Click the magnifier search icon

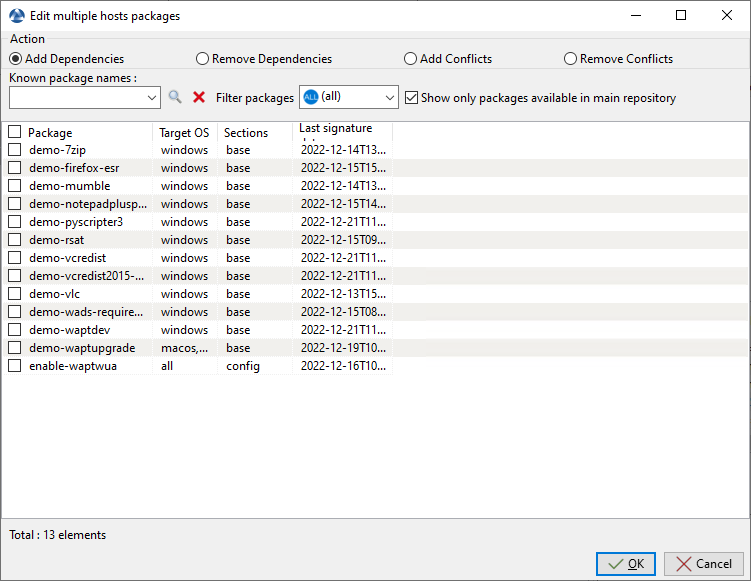[175, 97]
